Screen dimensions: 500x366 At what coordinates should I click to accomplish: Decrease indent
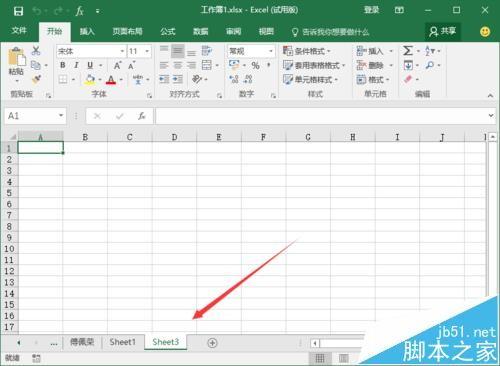[x=164, y=79]
